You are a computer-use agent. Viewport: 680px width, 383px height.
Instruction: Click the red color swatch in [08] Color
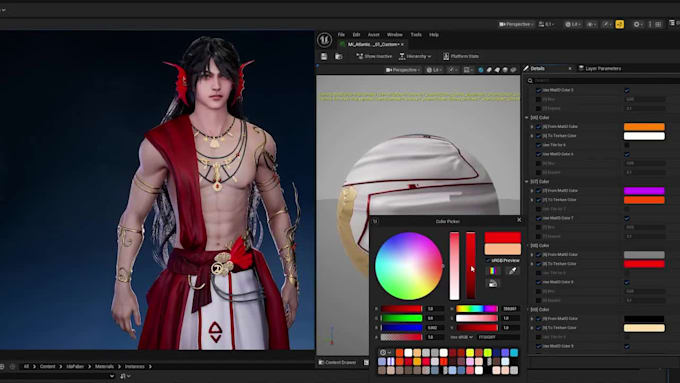pos(644,264)
